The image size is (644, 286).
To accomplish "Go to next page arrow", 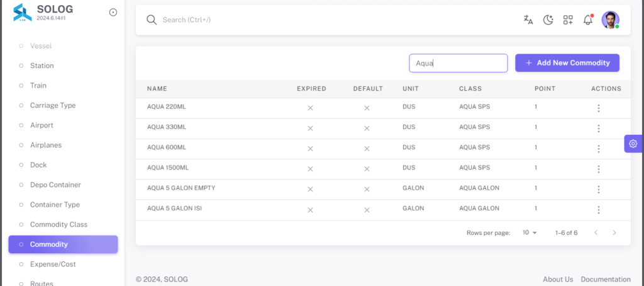I will pos(614,232).
